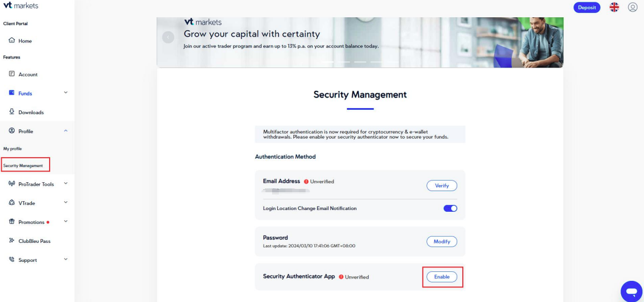Expand the Support menu chevron
The image size is (644, 302).
(x=66, y=260)
